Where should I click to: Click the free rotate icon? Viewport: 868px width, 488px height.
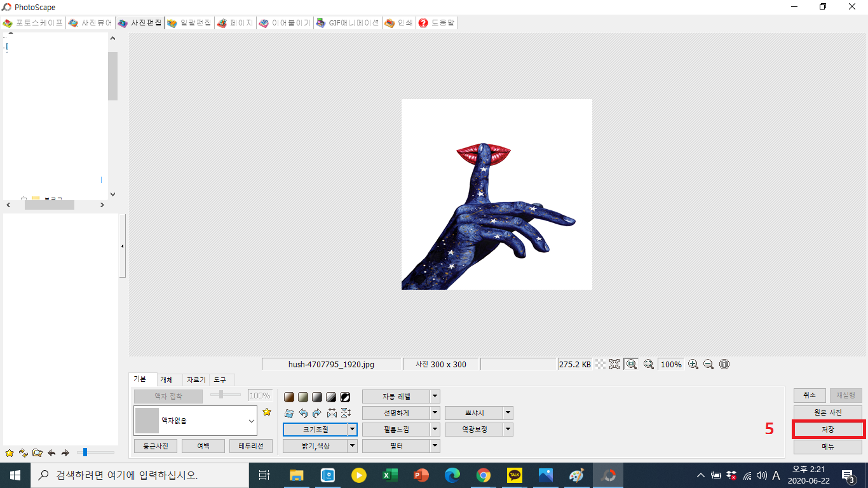[x=289, y=413]
